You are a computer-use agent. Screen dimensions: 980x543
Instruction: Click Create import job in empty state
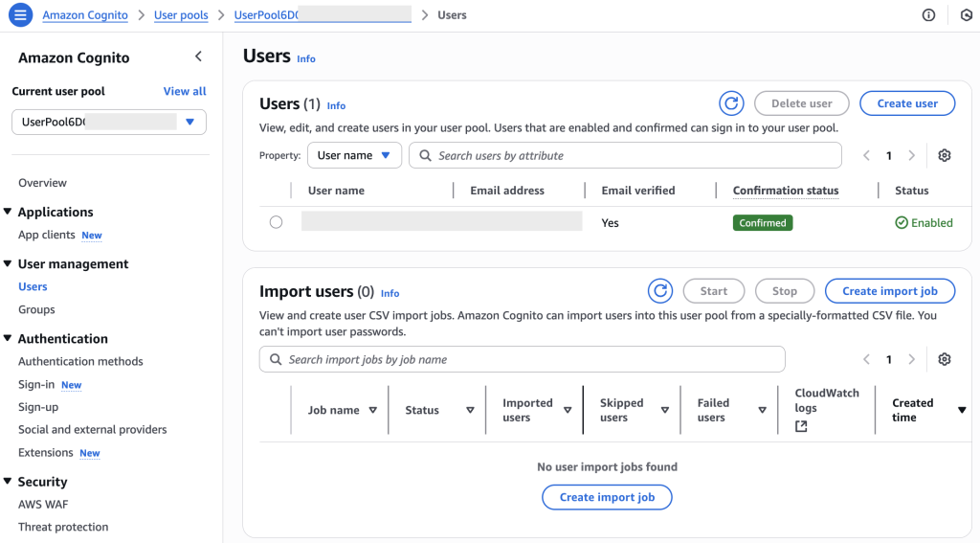pyautogui.click(x=607, y=497)
